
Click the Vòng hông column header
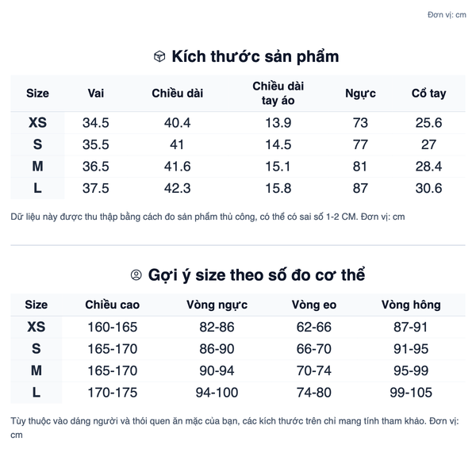coord(411,305)
